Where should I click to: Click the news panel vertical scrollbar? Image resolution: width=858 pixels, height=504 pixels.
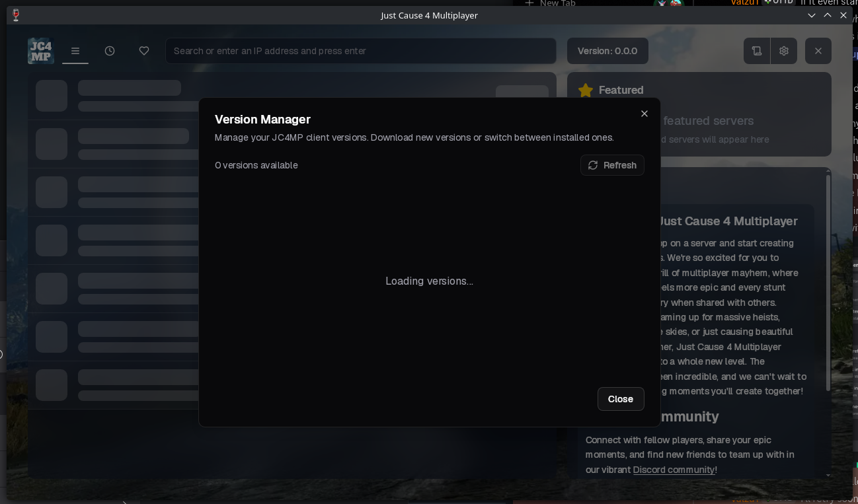(828, 284)
